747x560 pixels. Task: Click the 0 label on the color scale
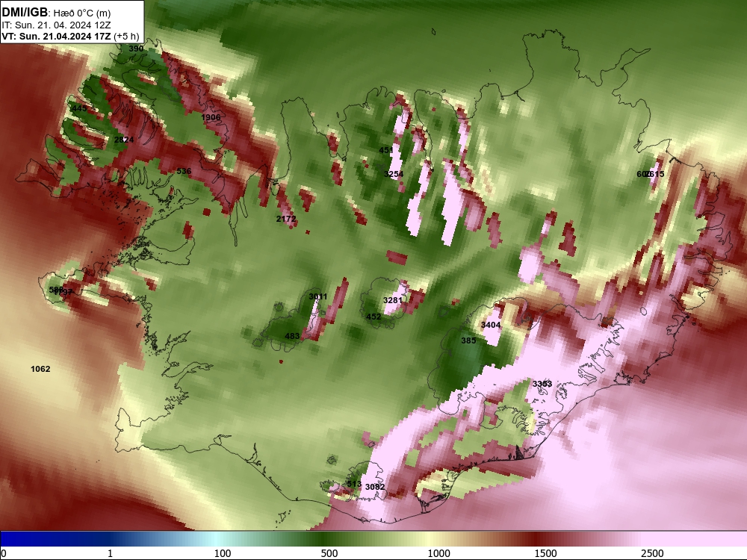click(x=4, y=553)
